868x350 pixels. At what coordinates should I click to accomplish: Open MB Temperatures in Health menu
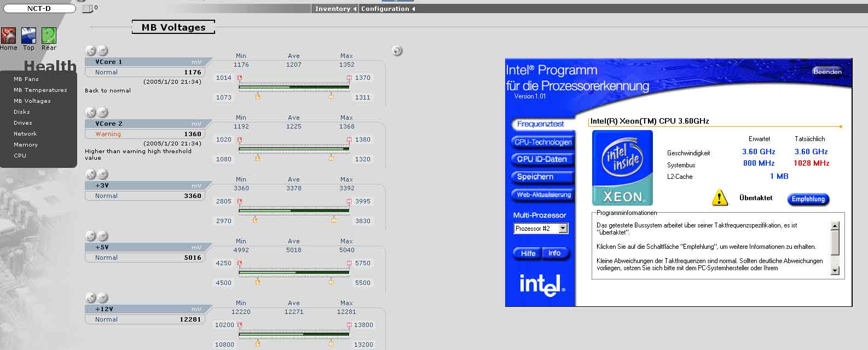(40, 90)
